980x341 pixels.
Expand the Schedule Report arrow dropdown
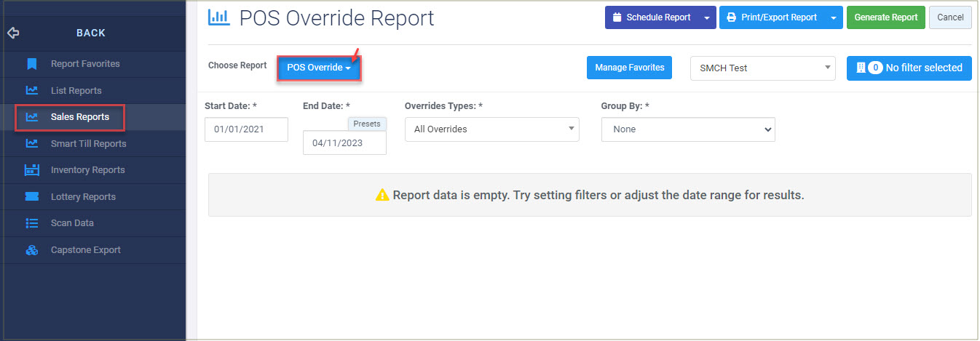coord(706,17)
